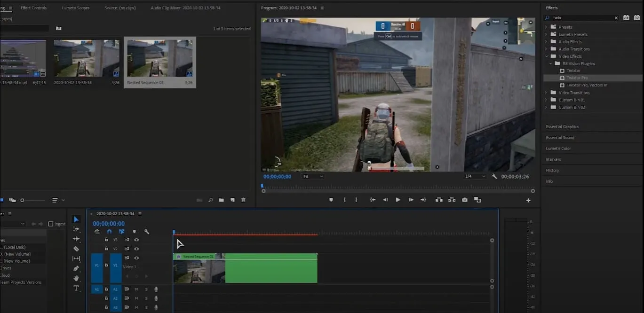Select the Type tool

coord(76,288)
